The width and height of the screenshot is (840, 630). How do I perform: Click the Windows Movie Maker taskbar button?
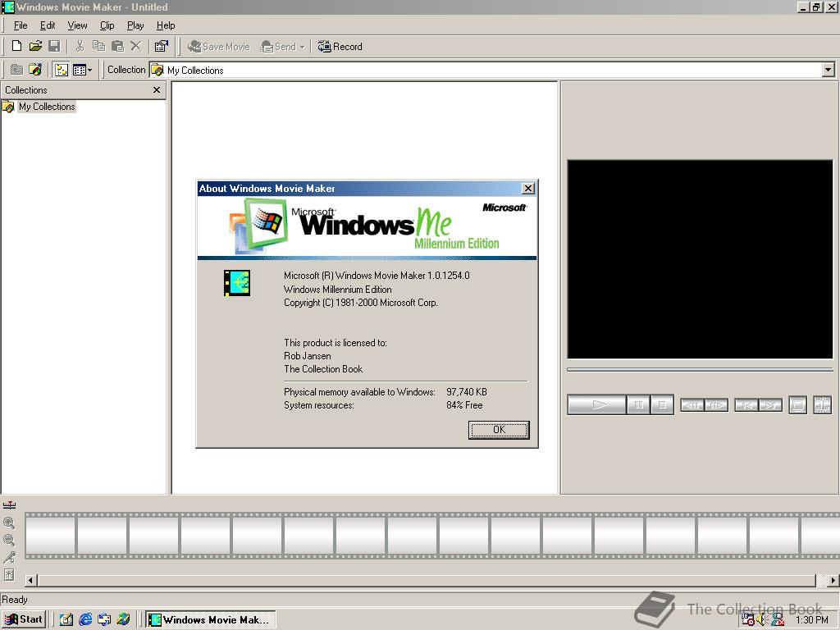211,619
